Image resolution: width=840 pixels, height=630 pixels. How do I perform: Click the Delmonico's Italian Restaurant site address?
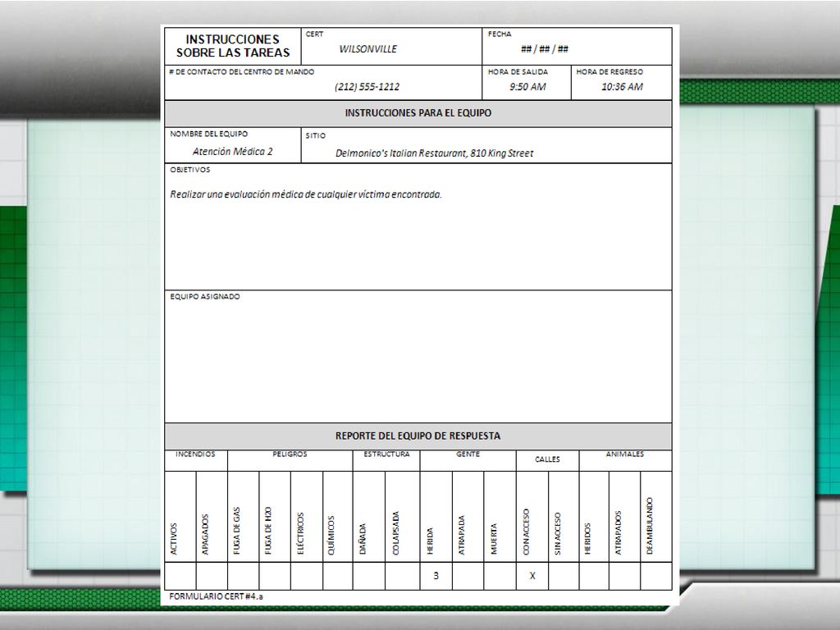435,153
